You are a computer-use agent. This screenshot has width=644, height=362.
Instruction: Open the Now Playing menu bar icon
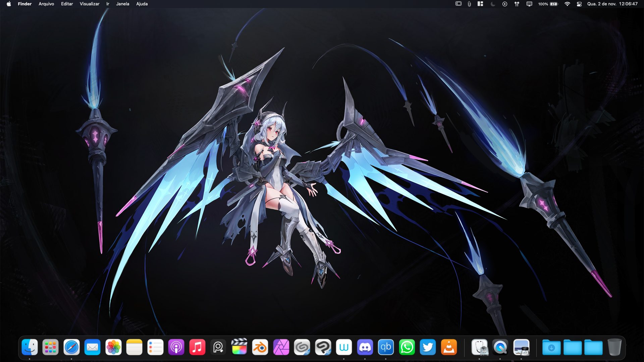[x=505, y=4]
